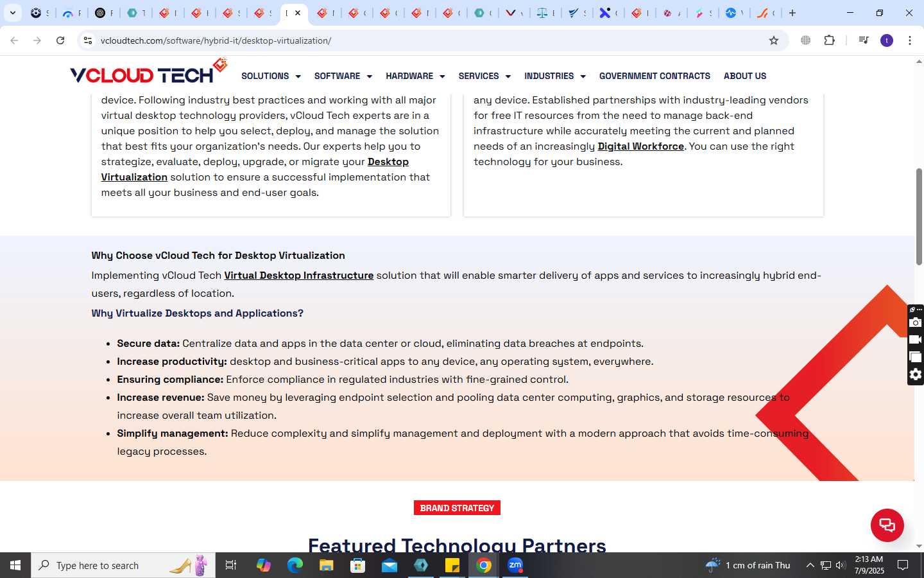
Task: Open the network status tray icon
Action: point(826,565)
